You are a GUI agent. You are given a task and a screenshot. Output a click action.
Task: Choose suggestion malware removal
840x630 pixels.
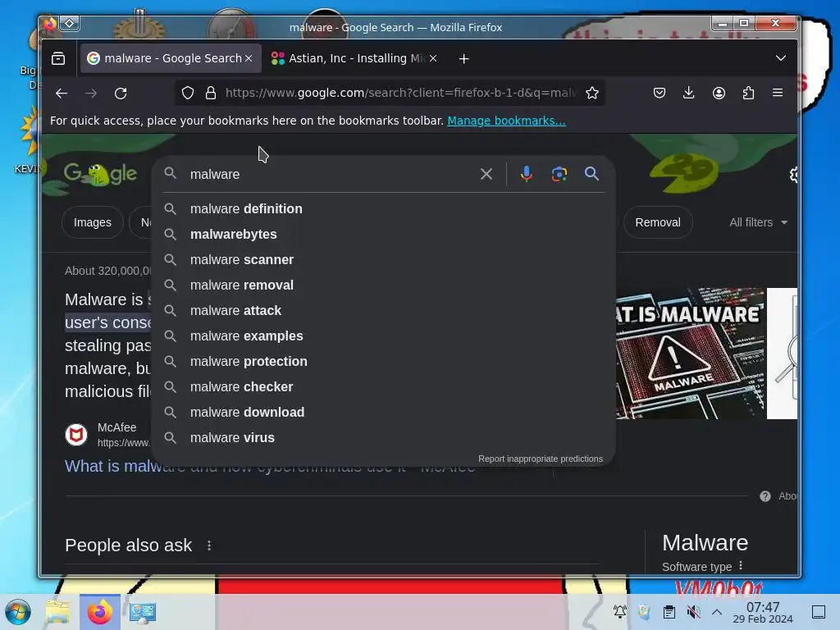tap(383, 285)
